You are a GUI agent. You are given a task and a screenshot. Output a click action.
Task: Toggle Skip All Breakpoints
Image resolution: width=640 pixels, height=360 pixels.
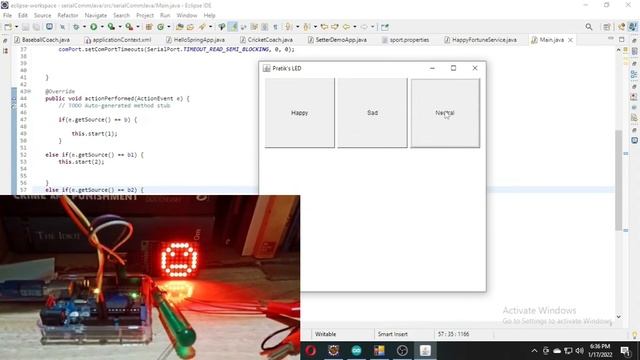(x=62, y=27)
